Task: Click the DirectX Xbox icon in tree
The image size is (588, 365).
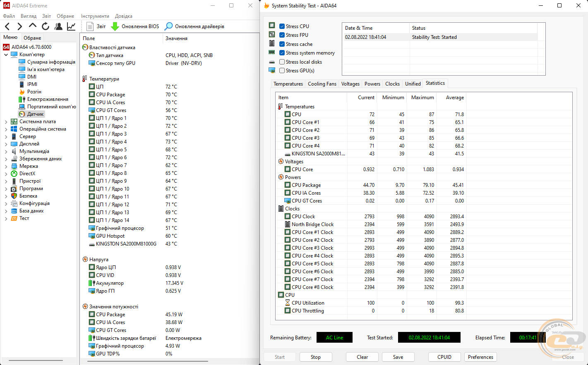Action: click(14, 174)
